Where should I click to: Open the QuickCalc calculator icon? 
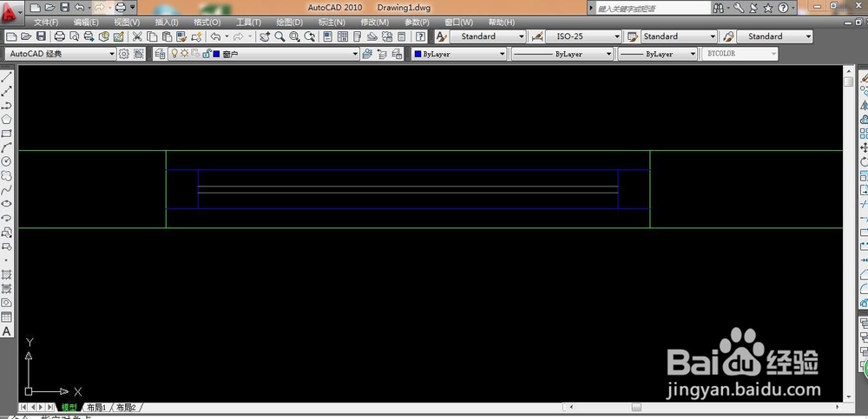(x=402, y=36)
